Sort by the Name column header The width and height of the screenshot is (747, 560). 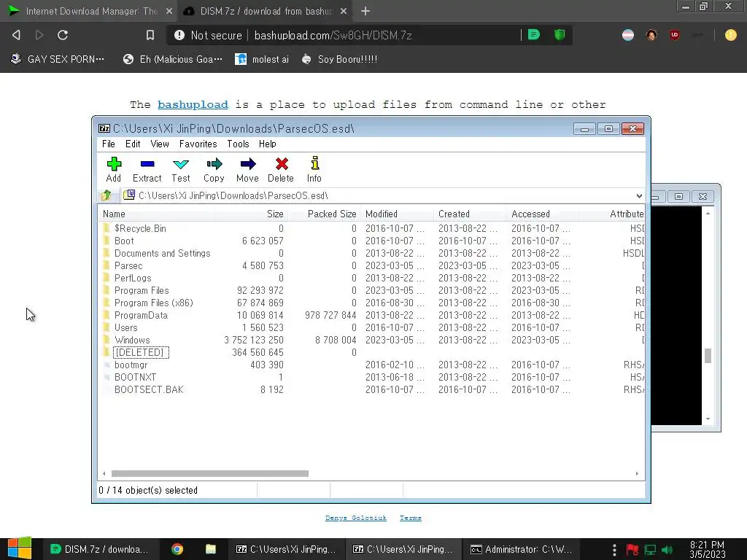[158, 214]
